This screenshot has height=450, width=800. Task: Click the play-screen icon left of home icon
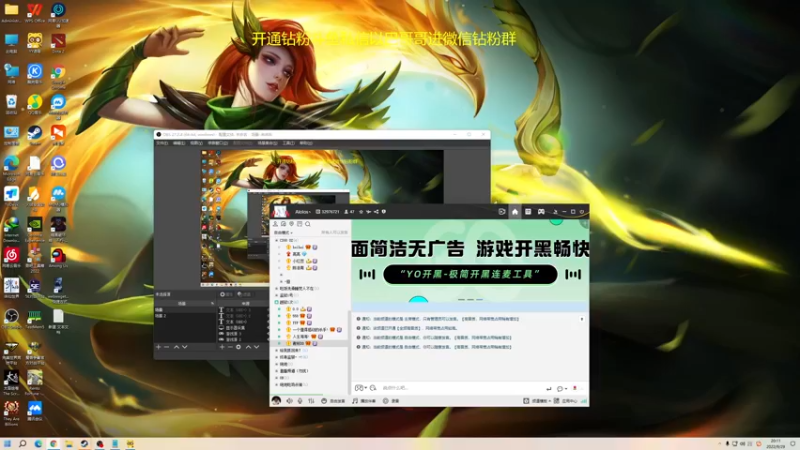point(502,212)
